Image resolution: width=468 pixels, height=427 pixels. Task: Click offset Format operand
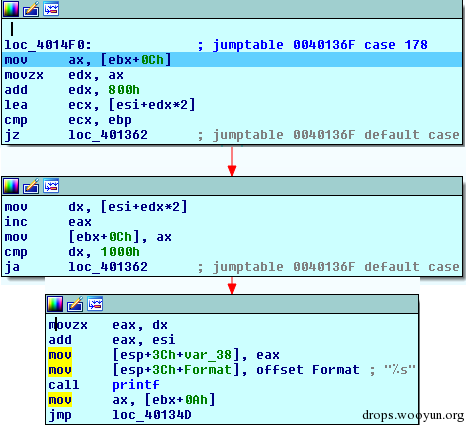pyautogui.click(x=308, y=370)
